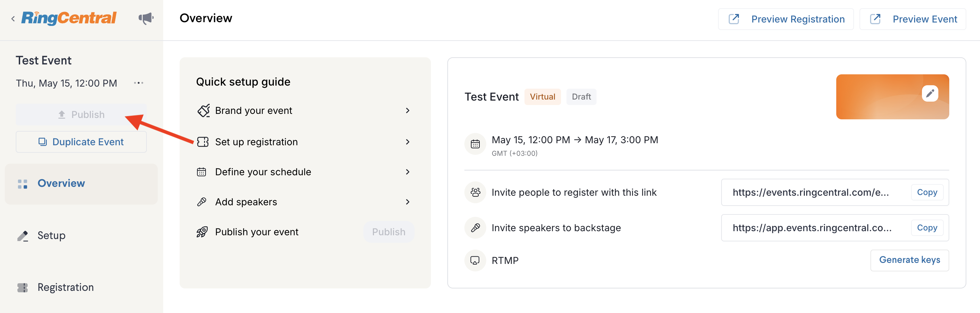Click the microphone icon beside backstage invite

click(x=475, y=227)
